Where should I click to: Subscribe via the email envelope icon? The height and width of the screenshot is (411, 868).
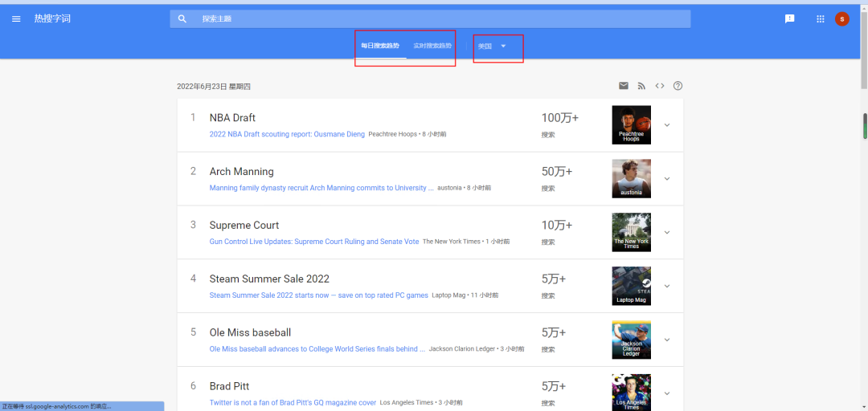[x=624, y=86]
